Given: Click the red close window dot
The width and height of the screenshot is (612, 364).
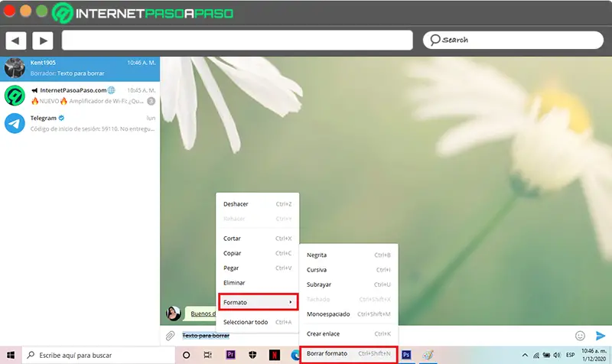Looking at the screenshot, I should (x=9, y=11).
